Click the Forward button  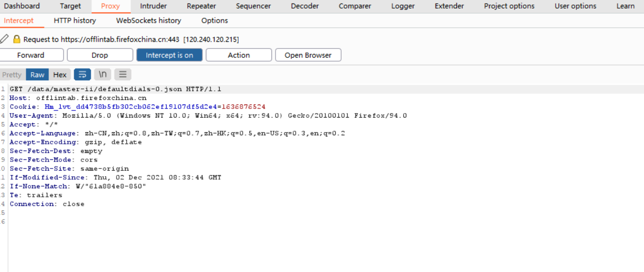(31, 55)
